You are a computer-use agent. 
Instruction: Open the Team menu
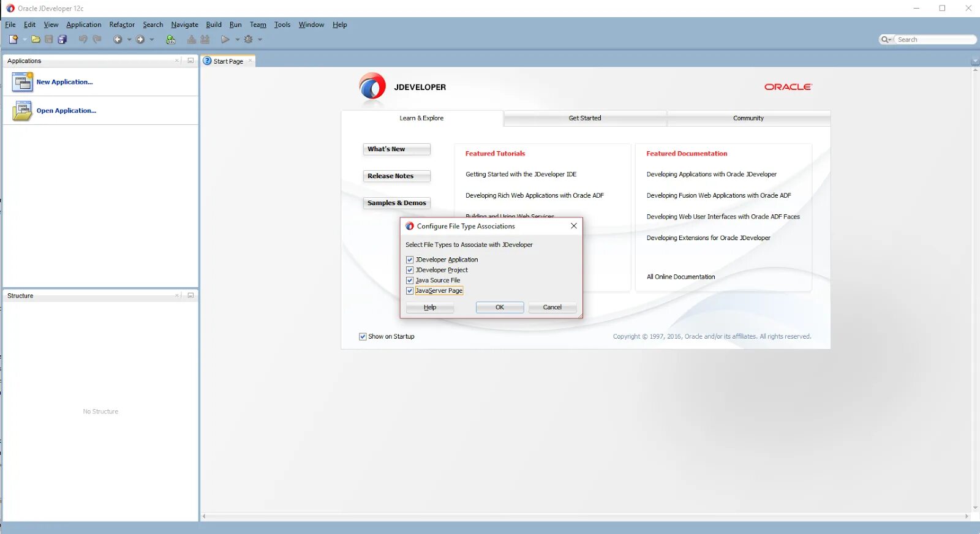pyautogui.click(x=258, y=24)
